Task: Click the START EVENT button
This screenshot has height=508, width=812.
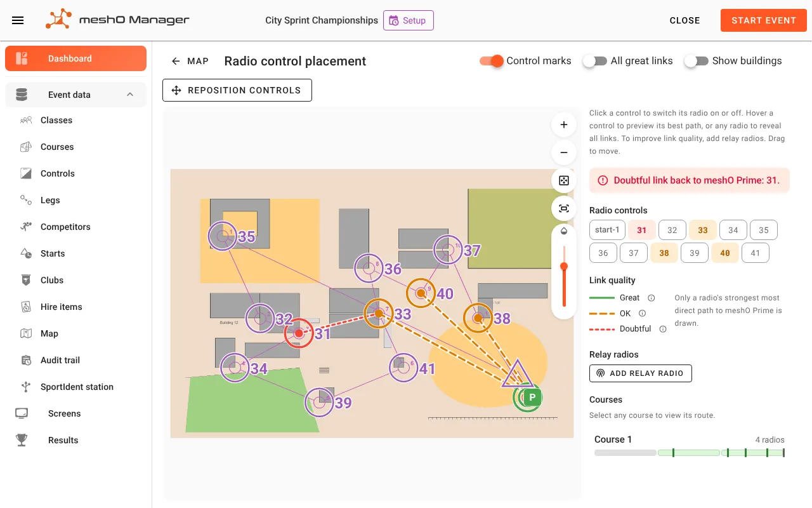Action: 764,20
